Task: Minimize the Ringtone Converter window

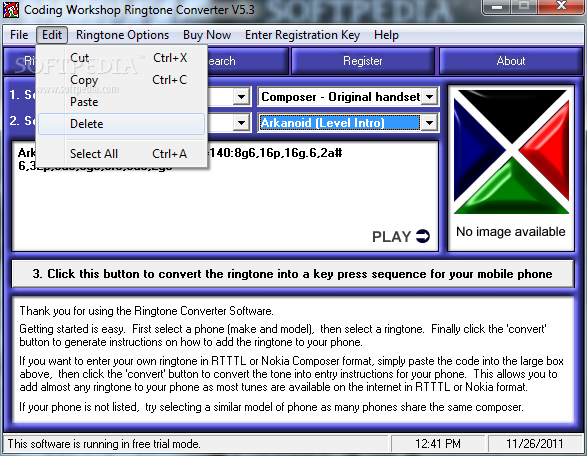Action: click(497, 7)
